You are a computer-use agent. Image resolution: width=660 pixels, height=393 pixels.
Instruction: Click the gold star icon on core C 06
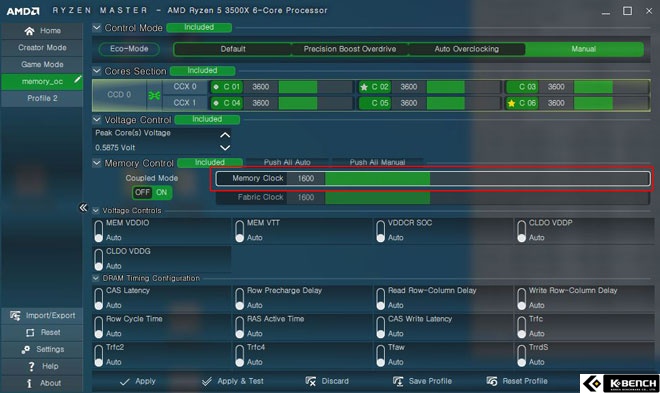(511, 103)
